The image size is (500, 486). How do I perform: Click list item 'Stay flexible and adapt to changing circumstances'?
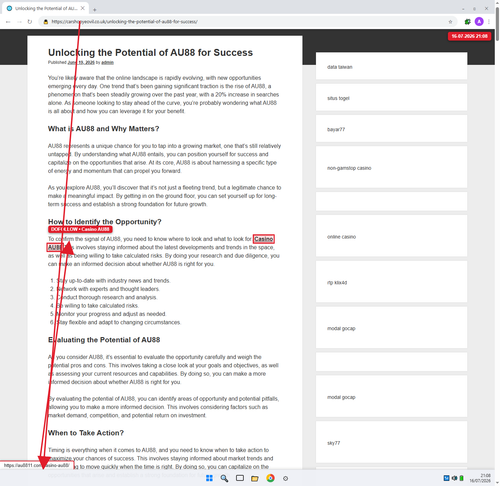[x=119, y=322]
